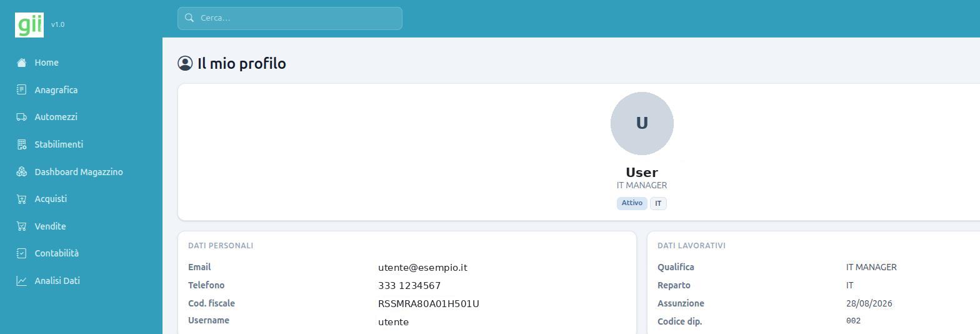Click employee code 002
The width and height of the screenshot is (980, 334).
coord(853,321)
